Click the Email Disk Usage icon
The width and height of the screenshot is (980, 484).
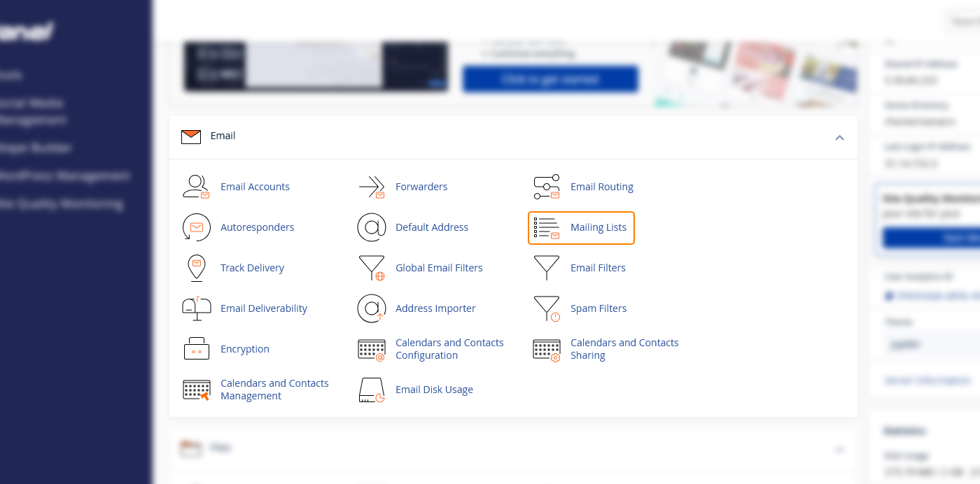tap(371, 390)
